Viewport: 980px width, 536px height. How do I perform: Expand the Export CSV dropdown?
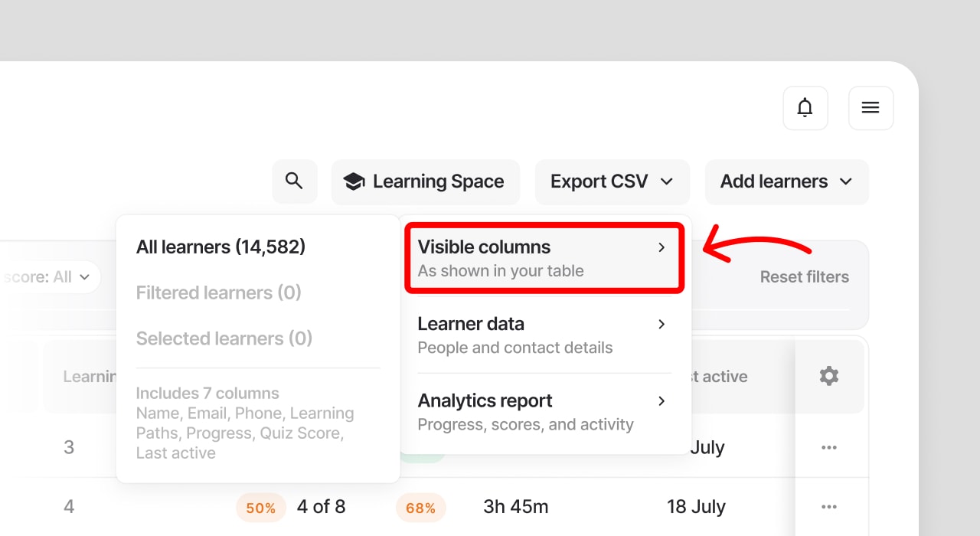[x=612, y=181]
